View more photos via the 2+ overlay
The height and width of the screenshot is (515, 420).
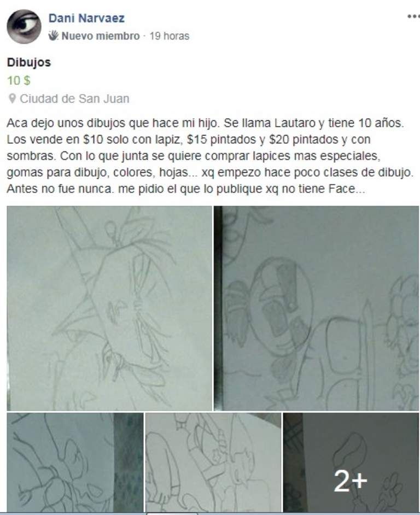[351, 462]
